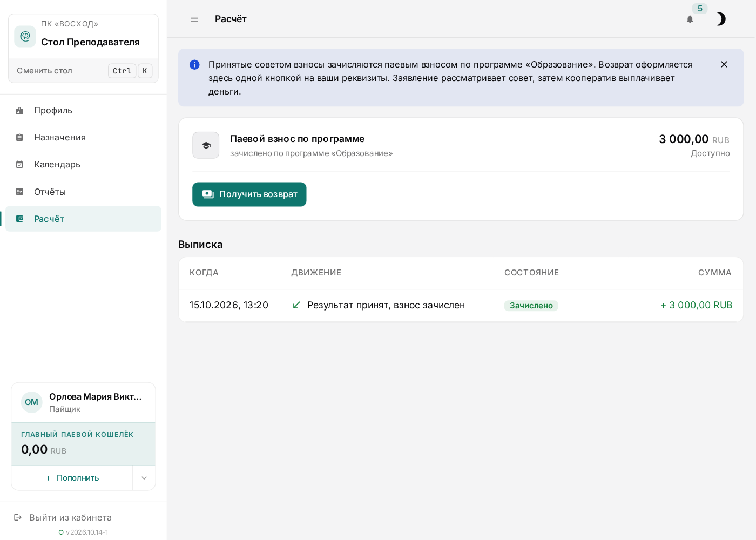This screenshot has width=756, height=540.
Task: Click the «ДВИЖЕНИЕ» column header
Action: point(316,273)
